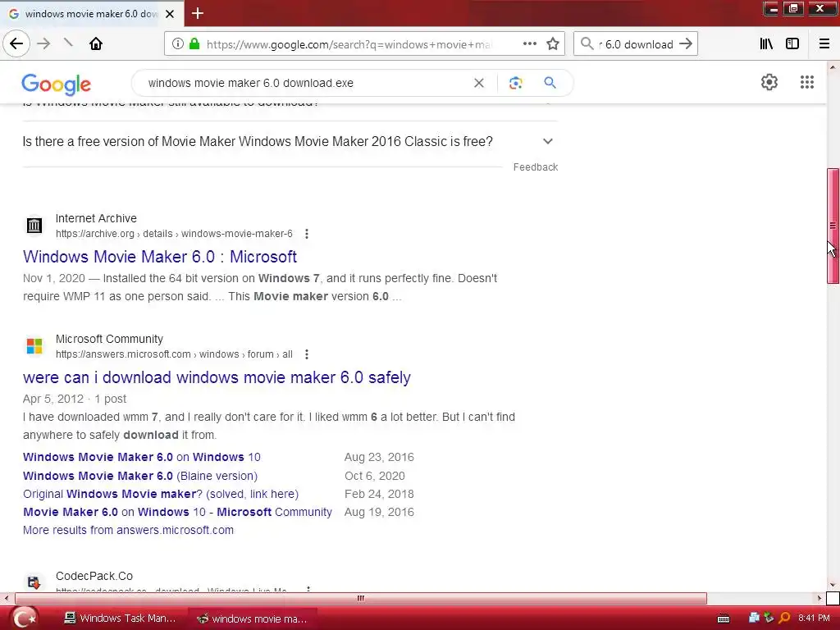
Task: Click inside the Google search query field
Action: (x=305, y=83)
